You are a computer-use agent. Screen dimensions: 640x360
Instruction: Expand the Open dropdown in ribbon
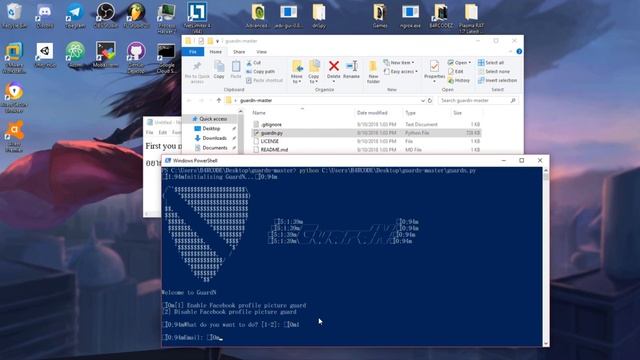click(459, 62)
